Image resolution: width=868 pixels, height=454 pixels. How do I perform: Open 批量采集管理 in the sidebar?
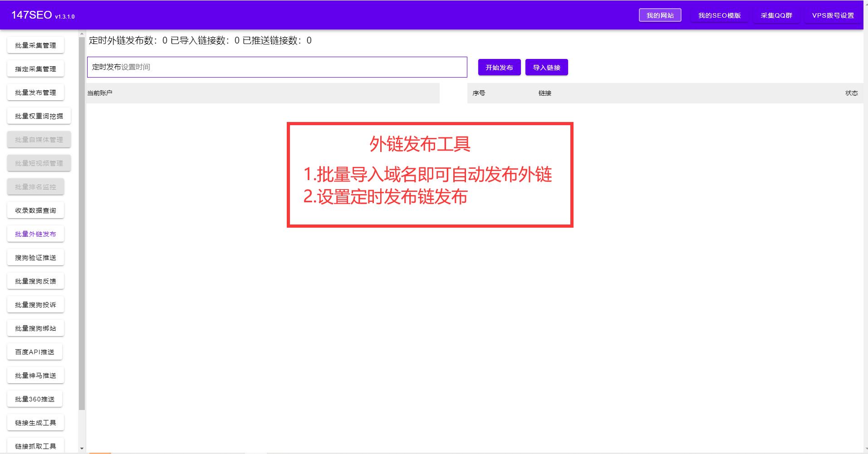coord(35,45)
